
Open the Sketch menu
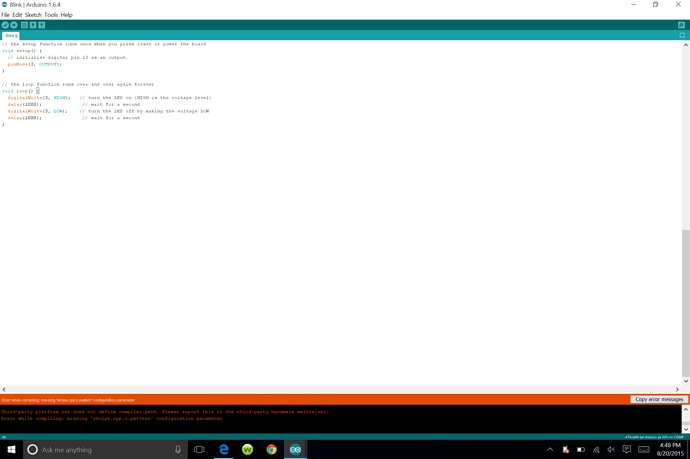click(x=33, y=15)
